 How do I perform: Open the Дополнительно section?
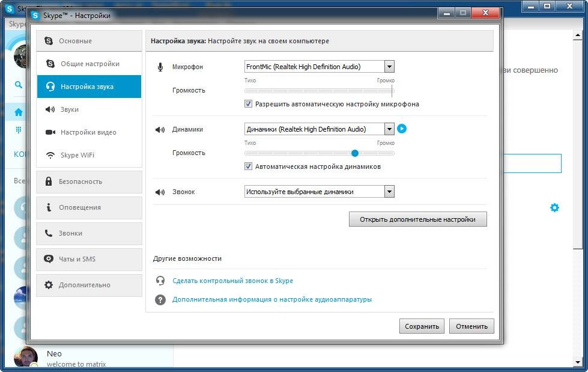click(89, 285)
